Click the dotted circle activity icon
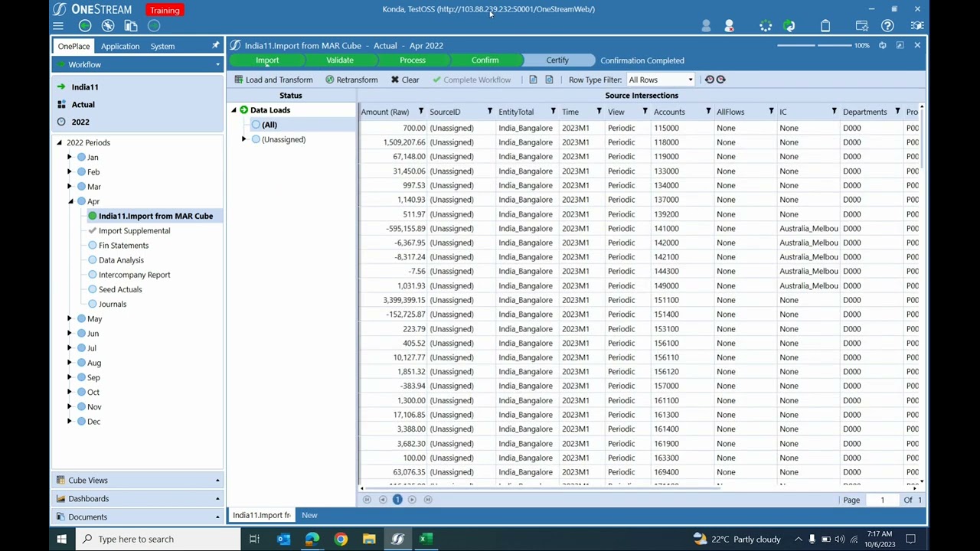980x551 pixels. pos(766,26)
